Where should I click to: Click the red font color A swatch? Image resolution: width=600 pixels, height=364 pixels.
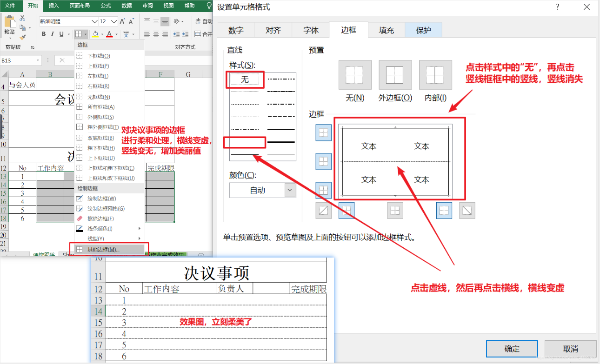[109, 34]
